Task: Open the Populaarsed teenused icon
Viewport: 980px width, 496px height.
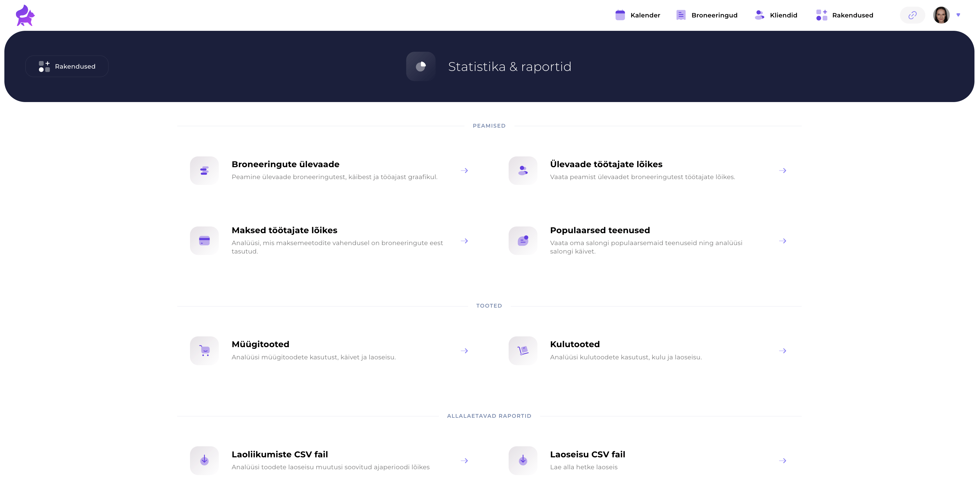Action: (523, 241)
